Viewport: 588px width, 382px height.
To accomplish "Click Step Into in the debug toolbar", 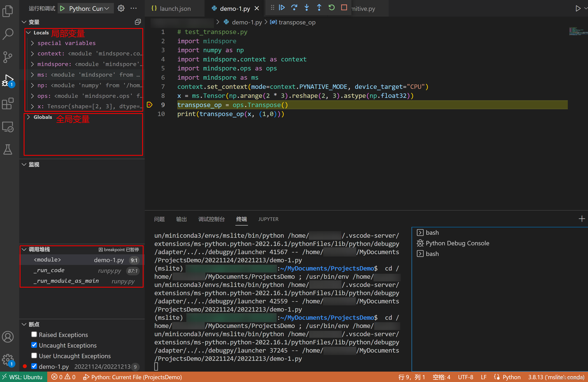I will [x=307, y=8].
